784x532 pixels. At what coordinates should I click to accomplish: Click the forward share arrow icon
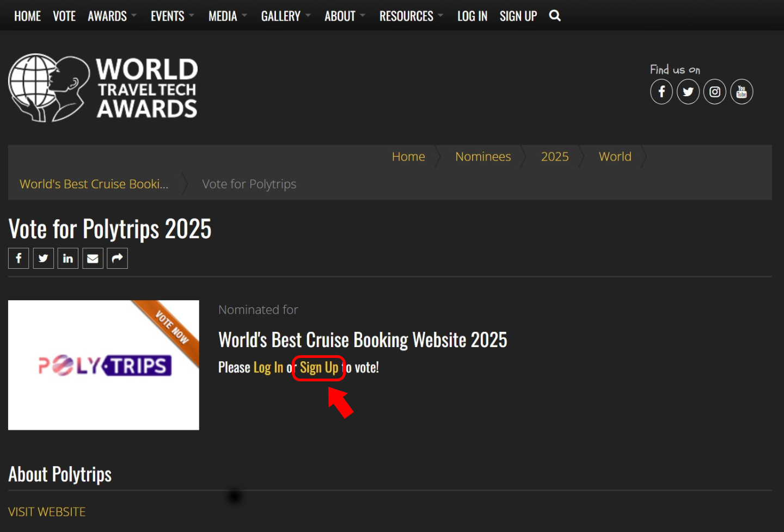(117, 258)
